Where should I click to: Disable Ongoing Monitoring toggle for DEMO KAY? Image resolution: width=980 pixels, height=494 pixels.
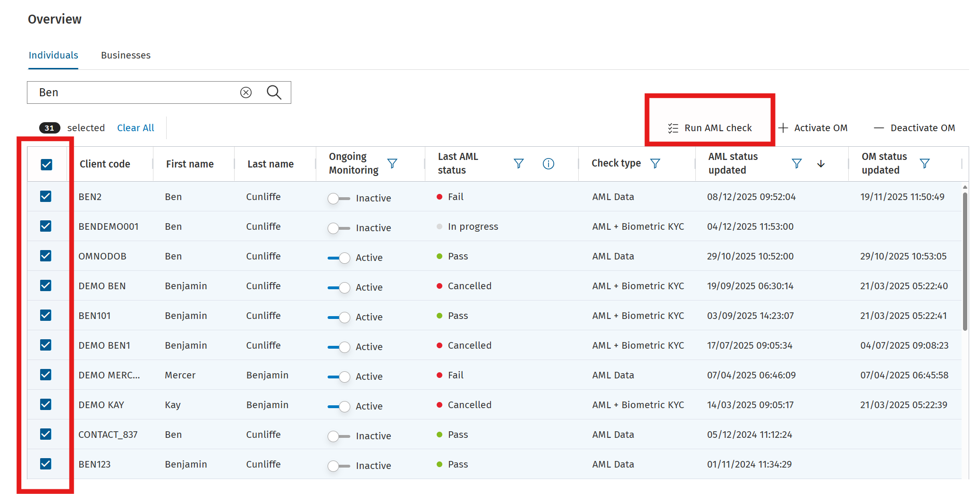point(339,407)
